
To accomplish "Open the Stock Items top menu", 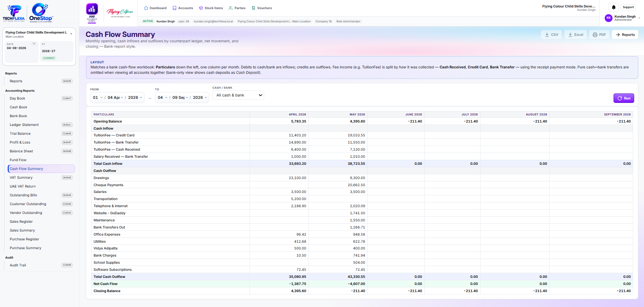I will (211, 8).
